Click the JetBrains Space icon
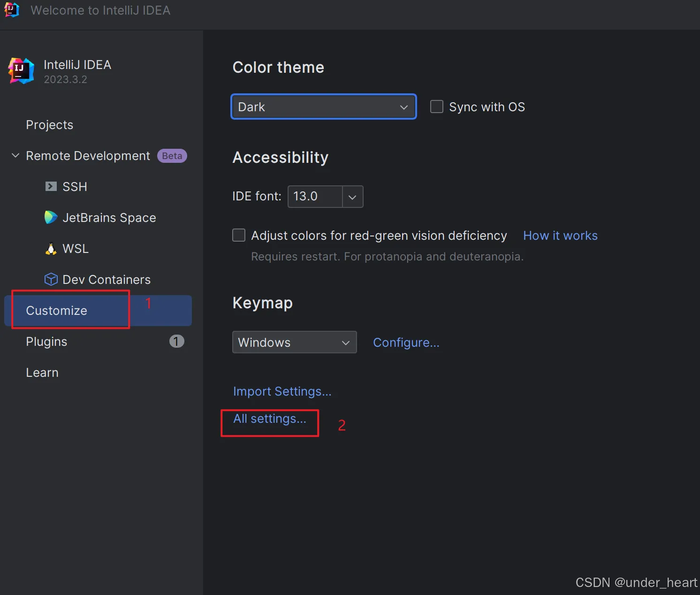This screenshot has height=595, width=700. (51, 217)
